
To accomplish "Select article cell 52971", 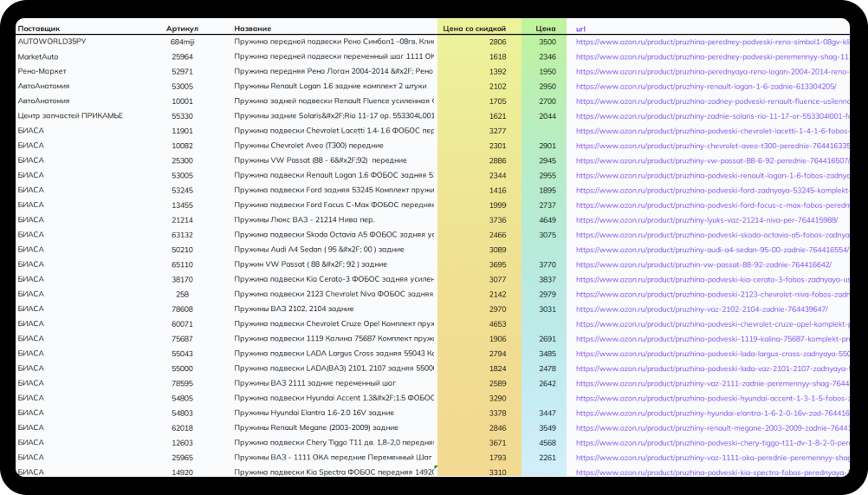I will point(182,72).
